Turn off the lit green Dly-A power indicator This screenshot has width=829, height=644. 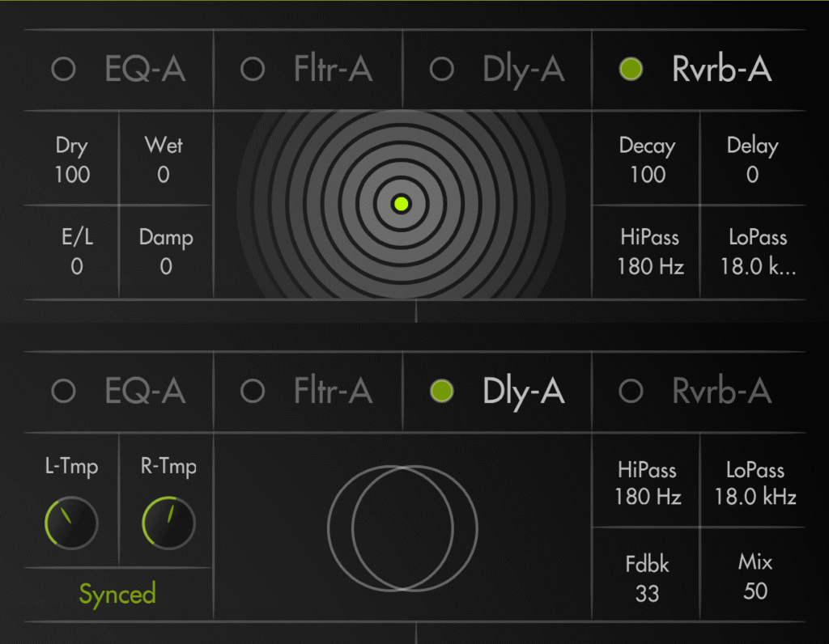pos(441,392)
